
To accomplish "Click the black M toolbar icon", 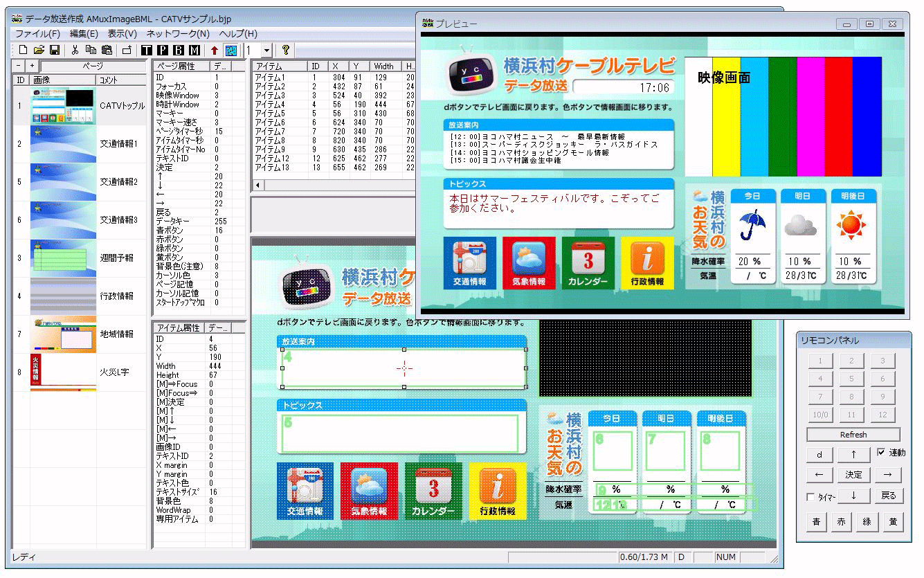I will click(194, 50).
